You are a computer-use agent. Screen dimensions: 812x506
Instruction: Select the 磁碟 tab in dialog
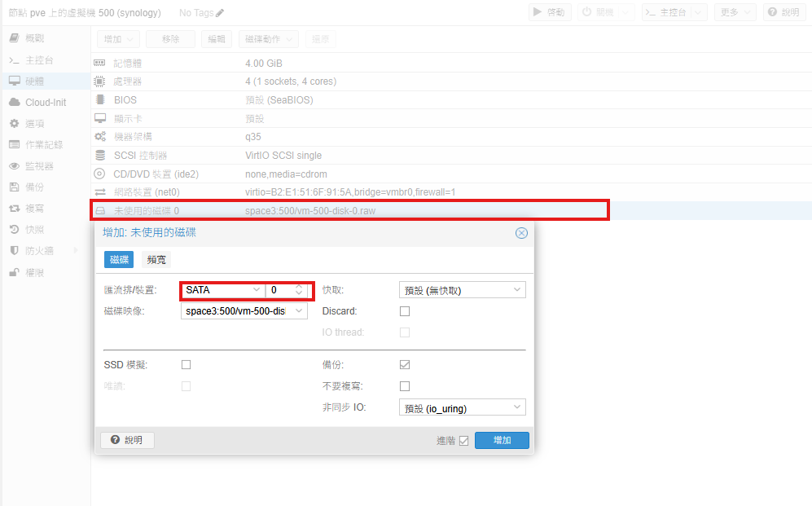pos(119,259)
